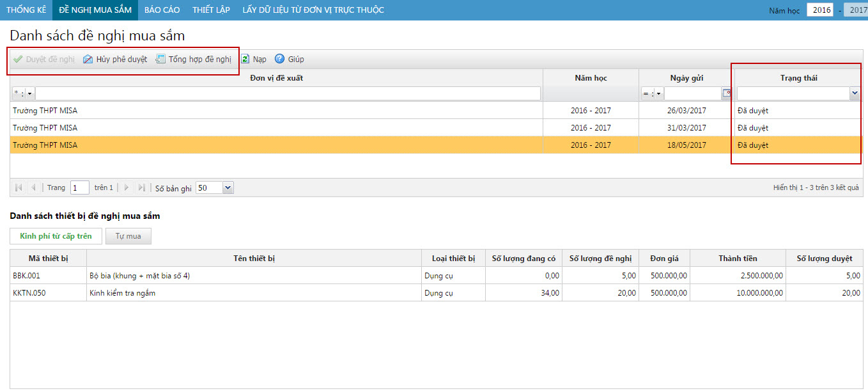
Task: Open Tổng hợp đề nghị from the toolbar
Action: tap(160, 60)
